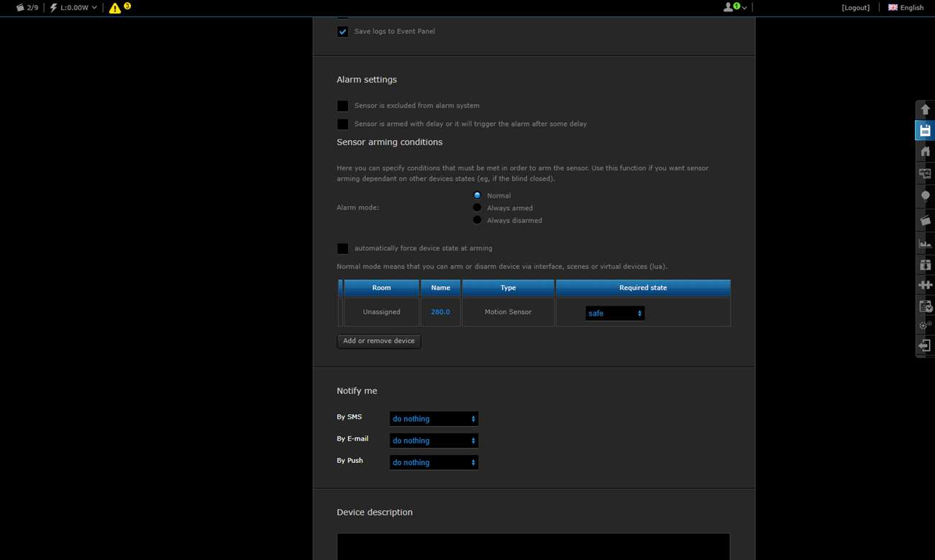Open the puzzle piece plugins icon

coord(925,285)
